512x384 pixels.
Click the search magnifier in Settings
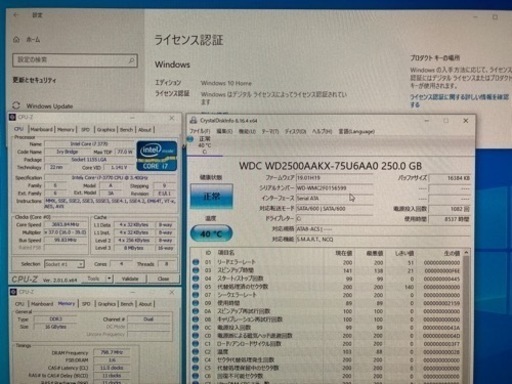tap(131, 60)
